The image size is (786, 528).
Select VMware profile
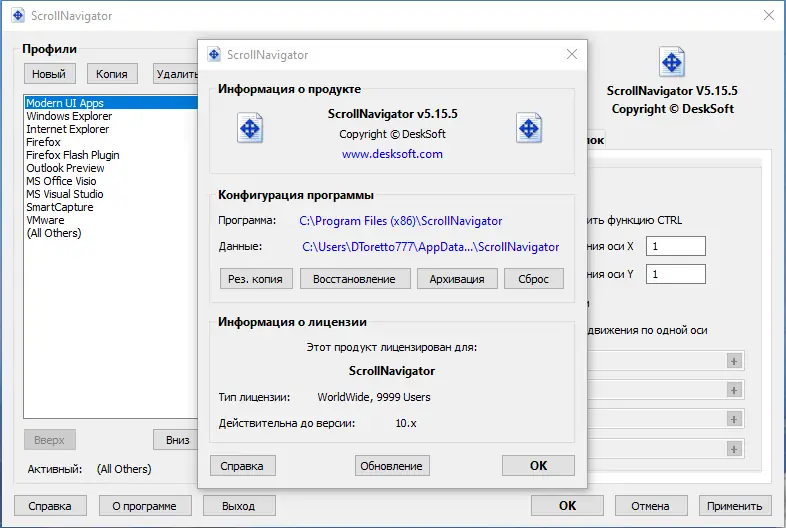coord(111,220)
